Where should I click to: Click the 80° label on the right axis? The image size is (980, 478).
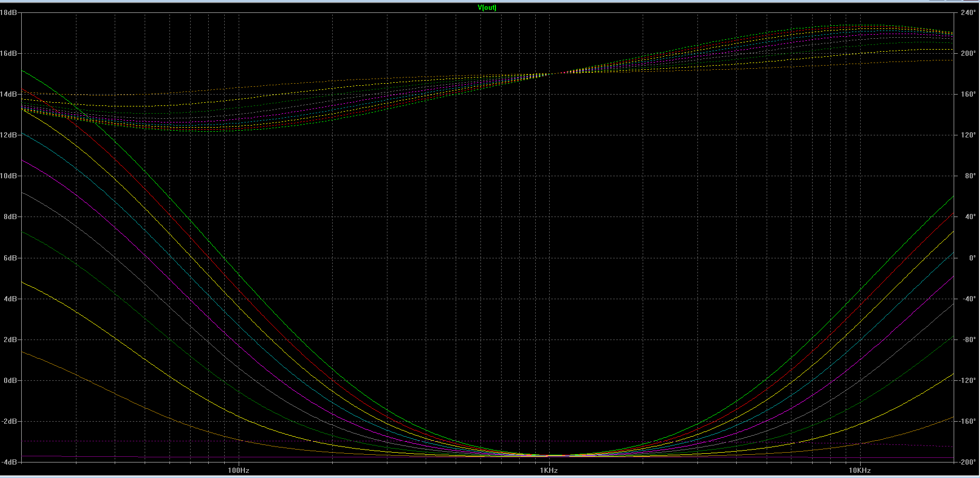pos(970,176)
